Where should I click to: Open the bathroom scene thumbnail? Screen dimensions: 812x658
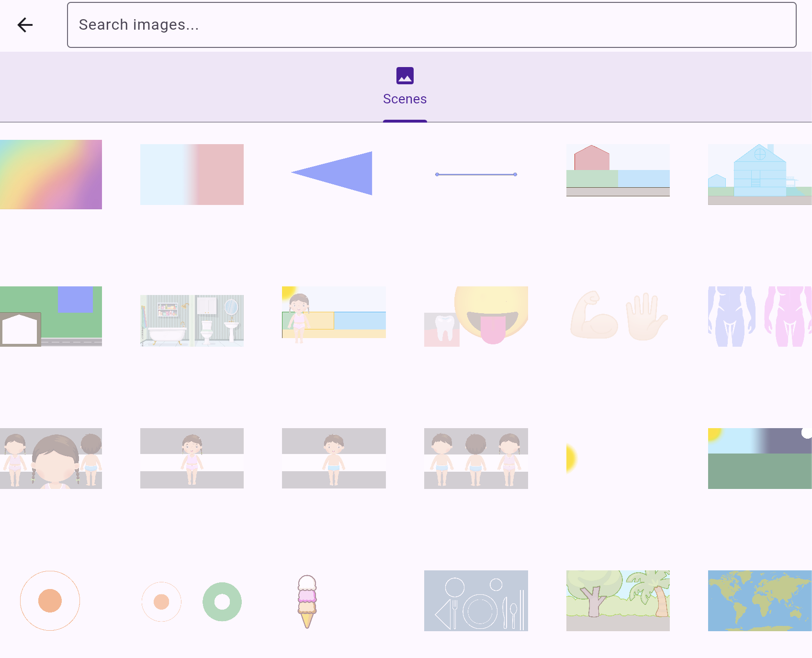pos(192,320)
